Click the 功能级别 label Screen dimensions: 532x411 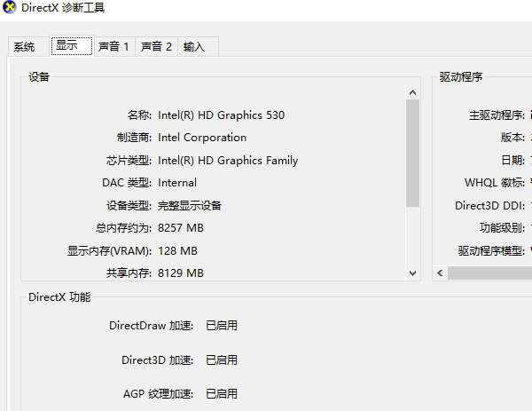coord(502,228)
